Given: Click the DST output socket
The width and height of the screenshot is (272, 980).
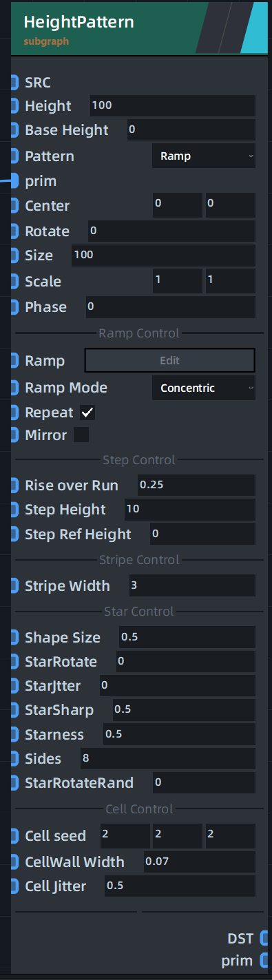Looking at the screenshot, I should pyautogui.click(x=264, y=938).
